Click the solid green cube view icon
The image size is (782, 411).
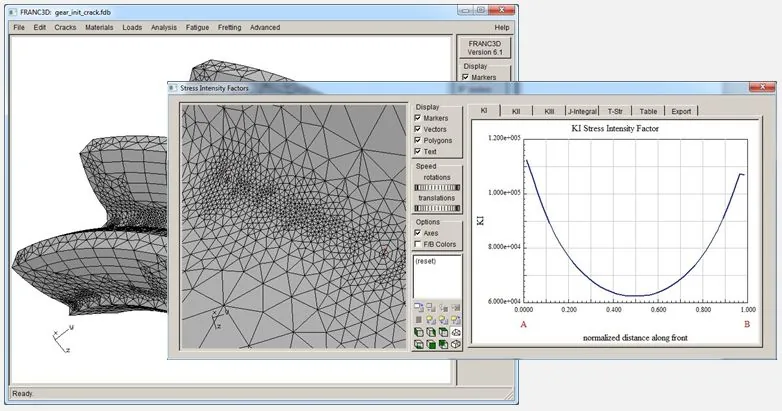click(x=431, y=344)
